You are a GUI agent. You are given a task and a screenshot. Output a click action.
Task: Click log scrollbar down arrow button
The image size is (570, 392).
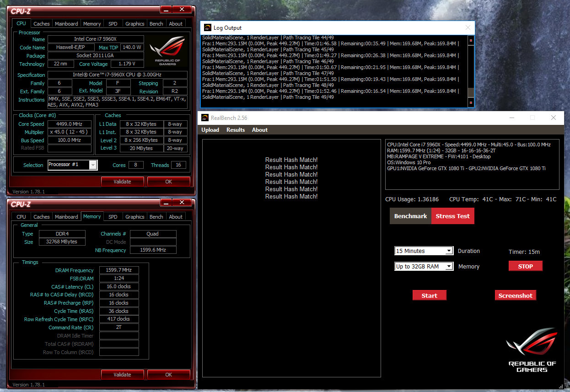[471, 102]
